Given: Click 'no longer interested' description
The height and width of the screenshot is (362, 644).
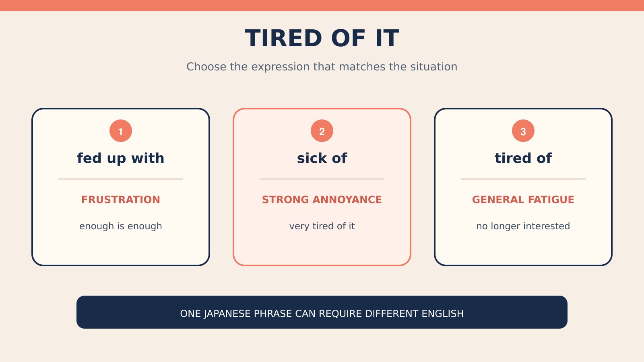Looking at the screenshot, I should click(x=523, y=226).
